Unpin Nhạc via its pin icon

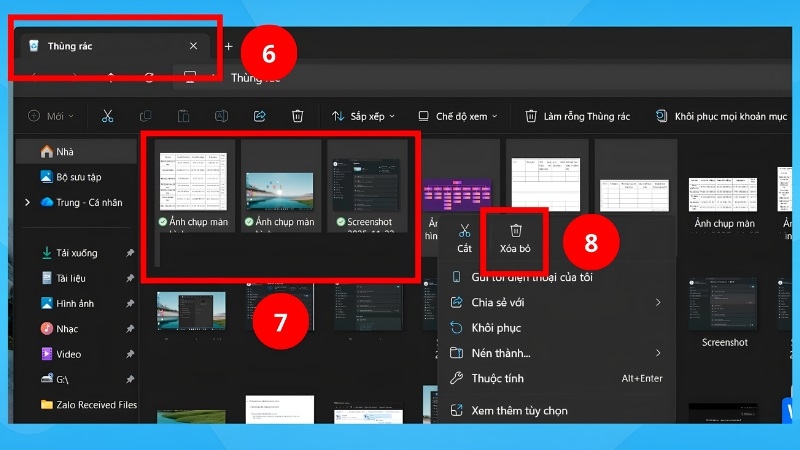click(x=130, y=329)
